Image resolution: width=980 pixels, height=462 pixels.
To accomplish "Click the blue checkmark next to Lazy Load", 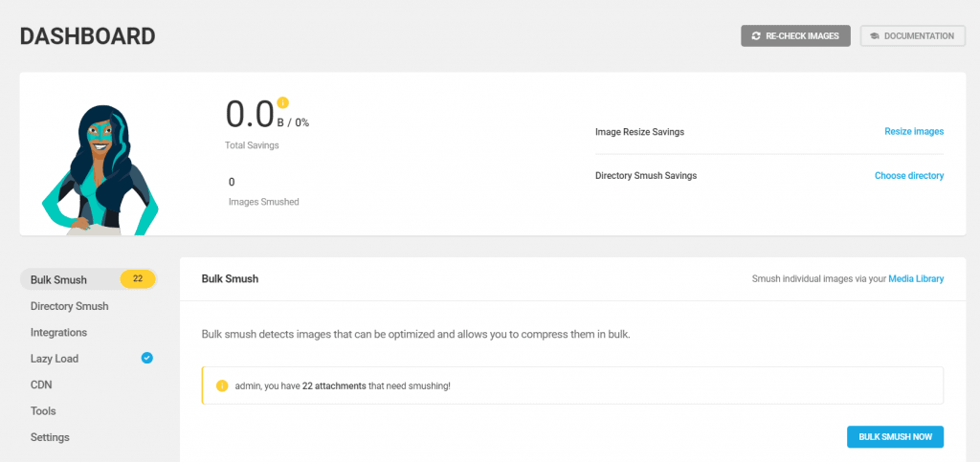I will point(146,359).
